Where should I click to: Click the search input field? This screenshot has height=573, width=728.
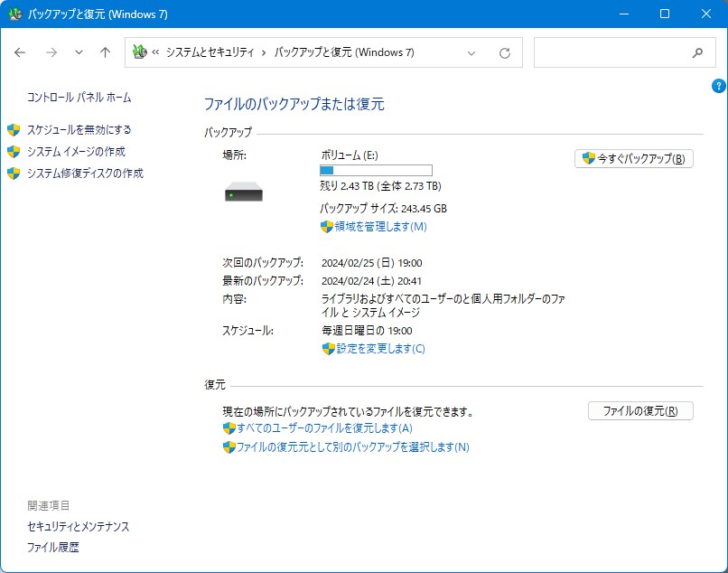click(x=611, y=52)
